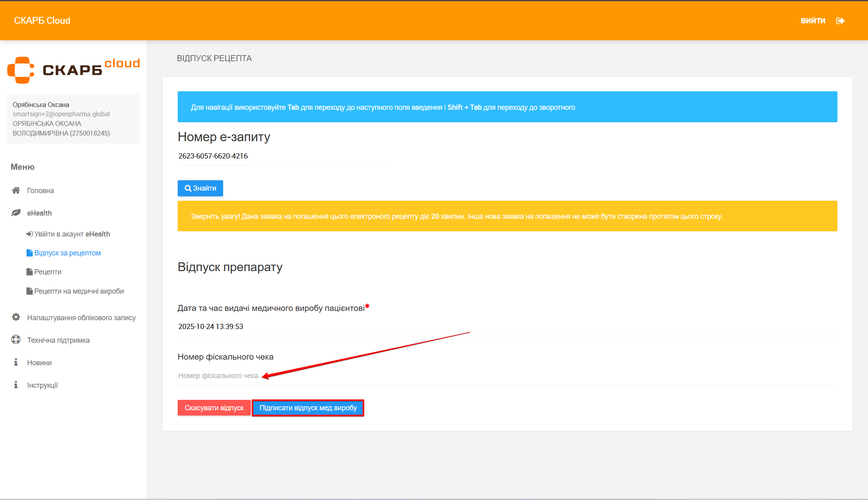Click Скасувати відпуск button
This screenshot has width=868, height=500.
(x=214, y=408)
